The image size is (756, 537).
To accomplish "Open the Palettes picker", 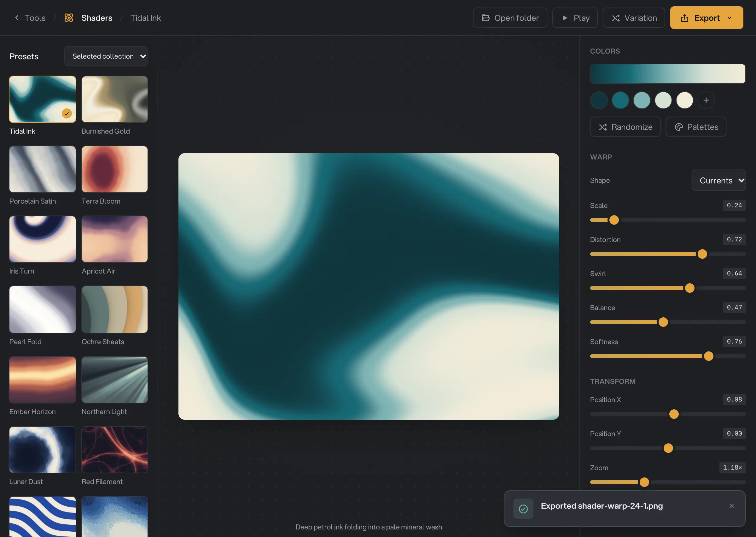I will (x=696, y=127).
